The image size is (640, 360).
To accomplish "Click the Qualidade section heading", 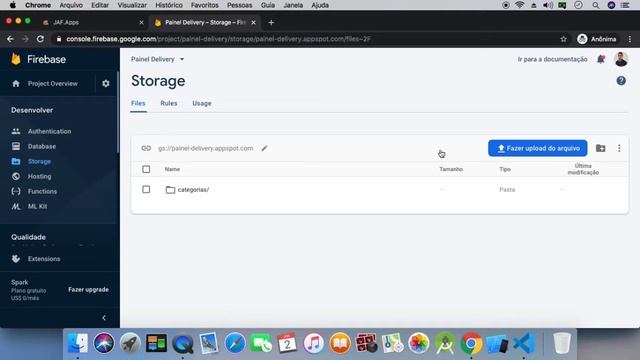I will (x=28, y=237).
